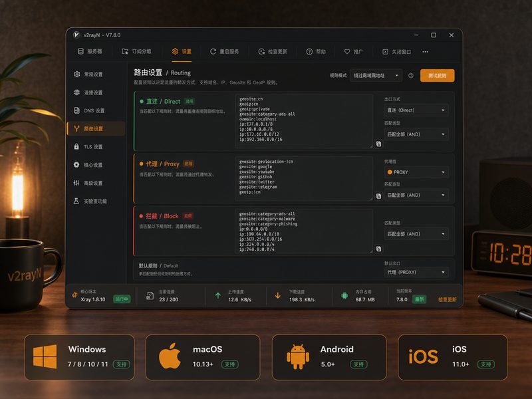Click the orange download arrow icon
Viewport: 532px width, 399px height.
277,295
